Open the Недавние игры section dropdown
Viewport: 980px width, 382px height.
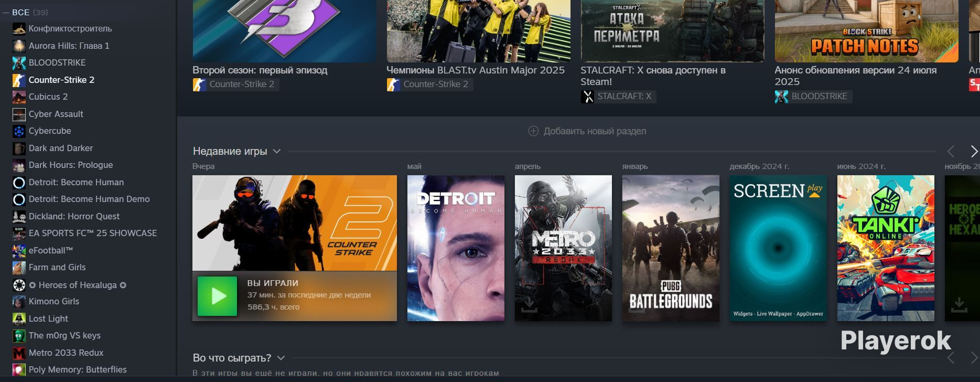(277, 152)
